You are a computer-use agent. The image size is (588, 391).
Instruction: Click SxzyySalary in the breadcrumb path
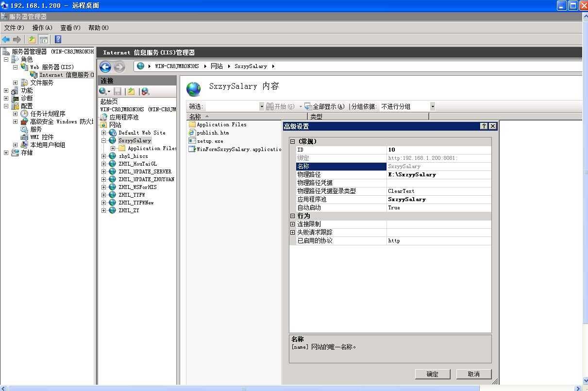(x=251, y=66)
